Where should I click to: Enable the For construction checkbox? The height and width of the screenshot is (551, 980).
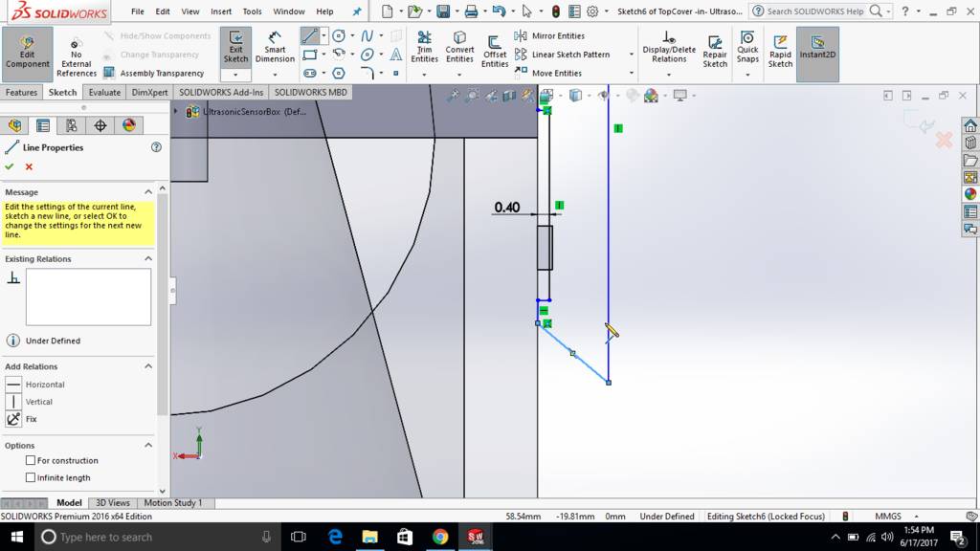click(31, 460)
